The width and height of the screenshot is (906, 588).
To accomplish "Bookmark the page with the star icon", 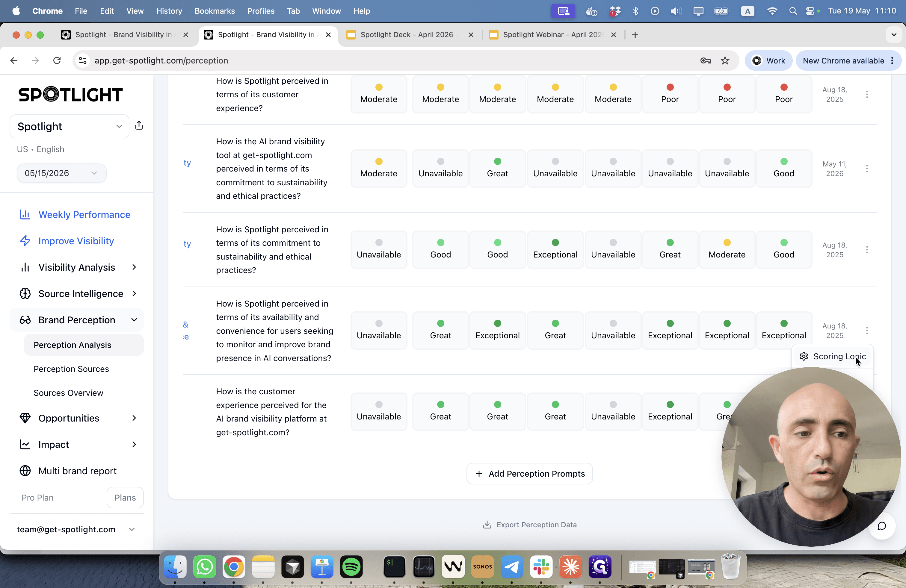I will pos(725,60).
